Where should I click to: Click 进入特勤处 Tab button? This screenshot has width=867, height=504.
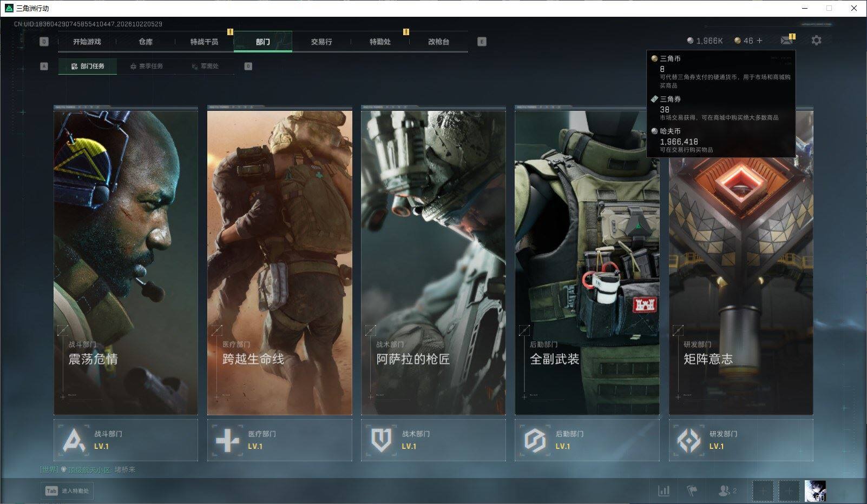(x=67, y=491)
